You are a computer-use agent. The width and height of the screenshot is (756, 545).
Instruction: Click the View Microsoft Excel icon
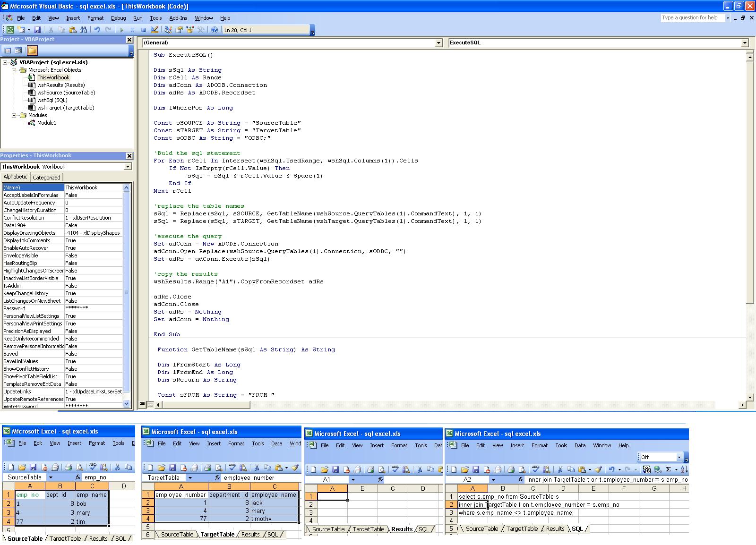(10, 30)
